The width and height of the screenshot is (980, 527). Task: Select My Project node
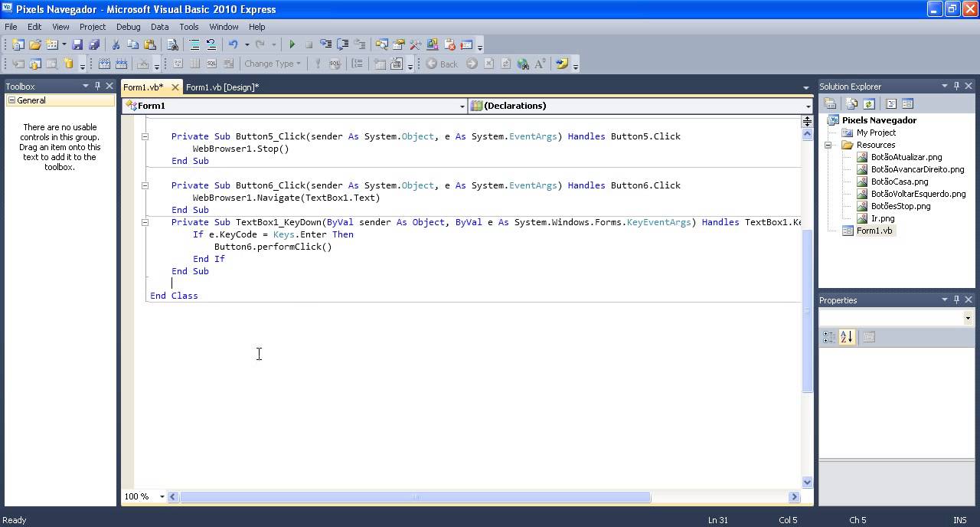pos(876,133)
